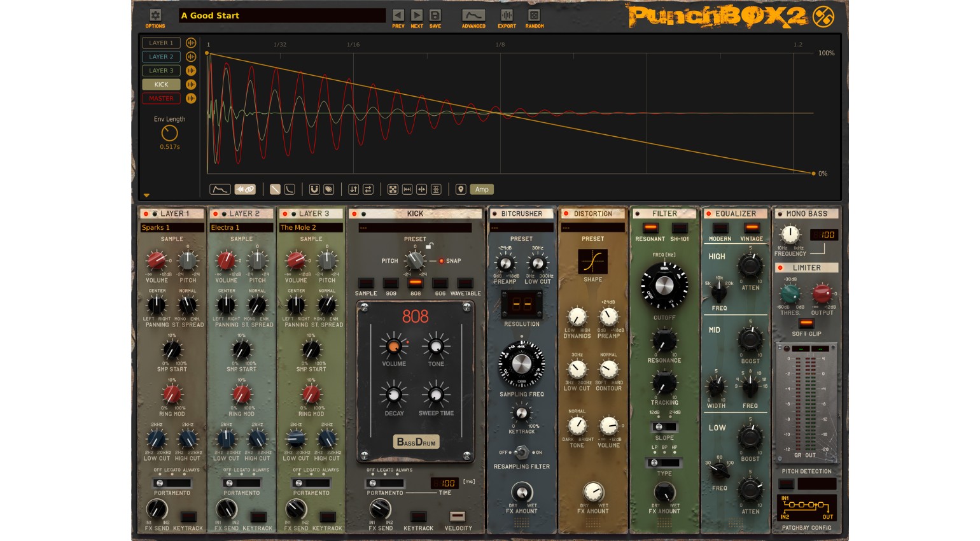Screen dimensions: 980x541
Task: Toggle the Kick Velocity switch
Action: pos(458,516)
